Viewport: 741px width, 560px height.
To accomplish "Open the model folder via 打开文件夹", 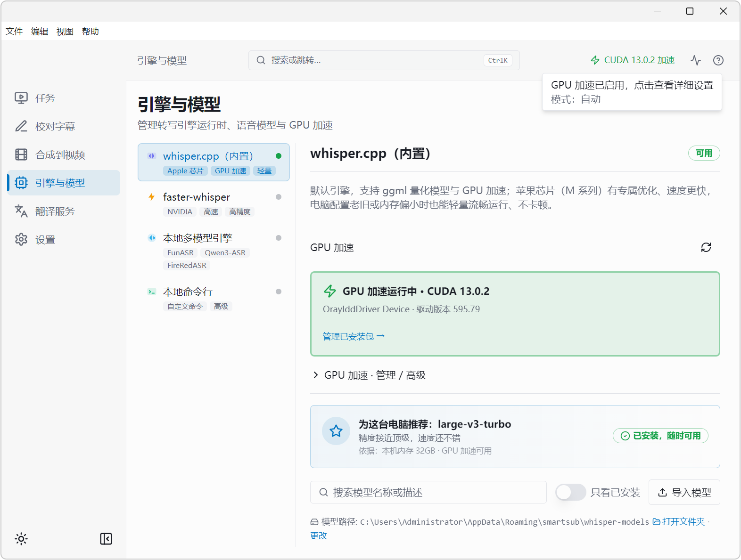I will click(679, 522).
